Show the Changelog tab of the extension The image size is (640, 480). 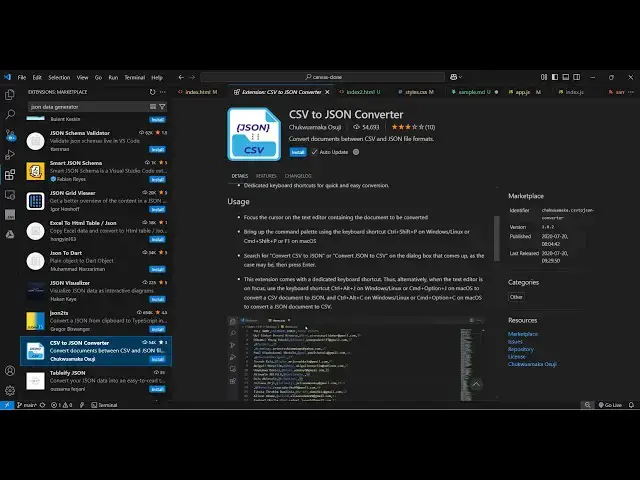pos(298,176)
